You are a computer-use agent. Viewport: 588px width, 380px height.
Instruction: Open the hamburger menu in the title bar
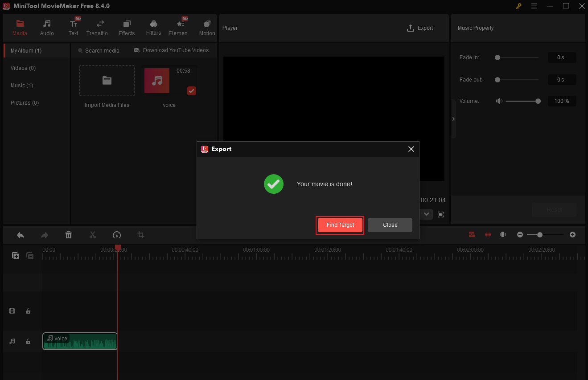(534, 6)
